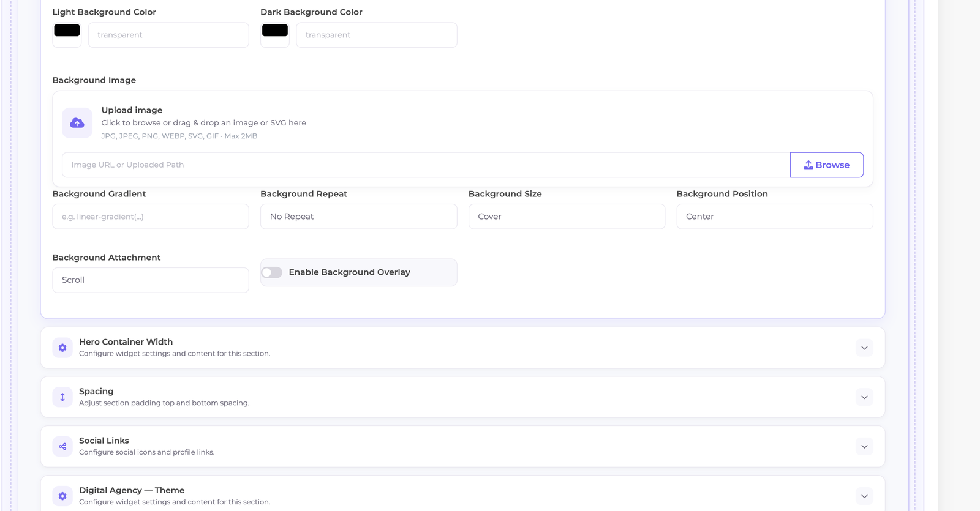This screenshot has height=511, width=980.
Task: Click 'Click to browse or drag & drop' text
Action: pos(204,123)
